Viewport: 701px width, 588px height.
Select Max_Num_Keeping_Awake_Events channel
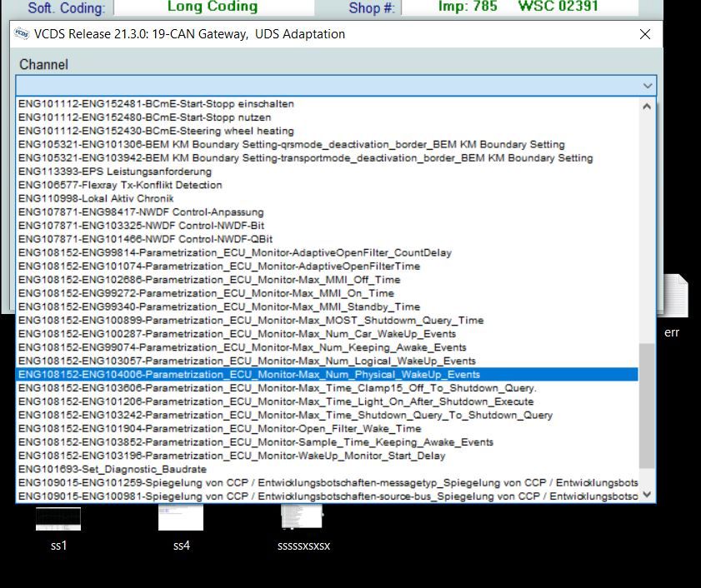point(327,347)
